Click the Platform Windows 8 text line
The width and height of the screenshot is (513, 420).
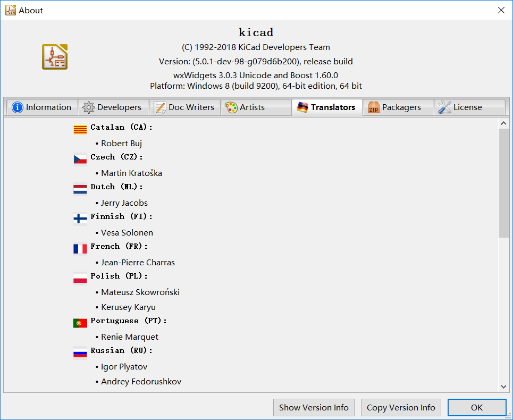(256, 86)
